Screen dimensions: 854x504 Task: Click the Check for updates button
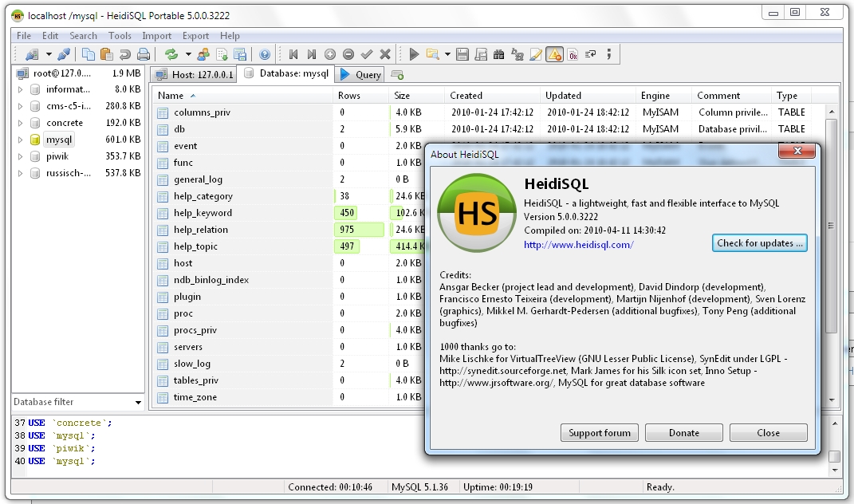pos(759,243)
